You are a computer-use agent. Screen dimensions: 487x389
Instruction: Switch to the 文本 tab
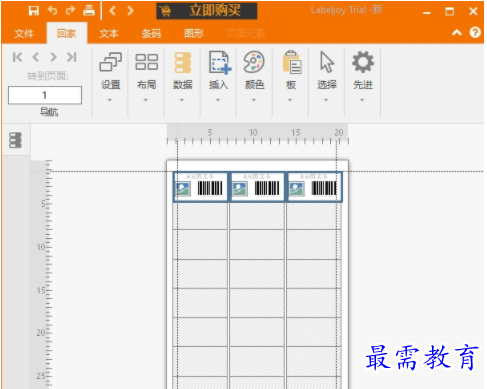(x=109, y=33)
